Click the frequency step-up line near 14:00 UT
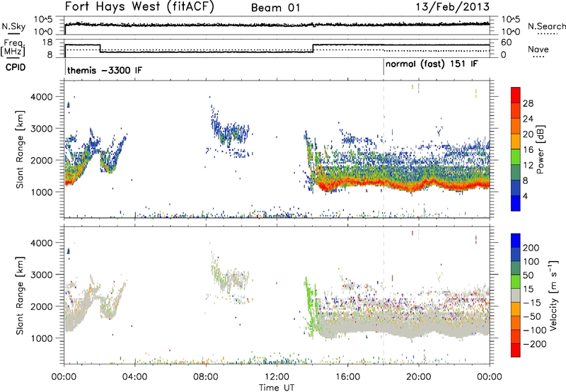The height and width of the screenshot is (392, 566). [313, 48]
